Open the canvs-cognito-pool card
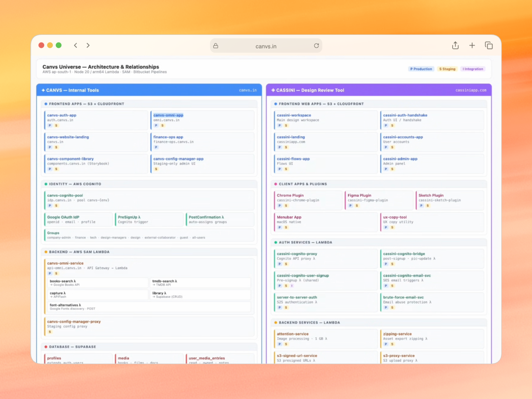The height and width of the screenshot is (399, 532). pyautogui.click(x=149, y=200)
